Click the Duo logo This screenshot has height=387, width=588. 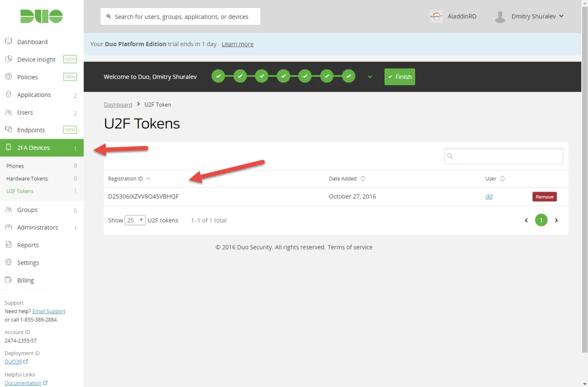[41, 17]
